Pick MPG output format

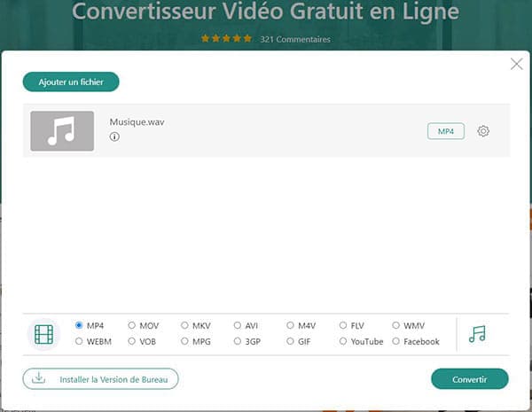click(184, 341)
